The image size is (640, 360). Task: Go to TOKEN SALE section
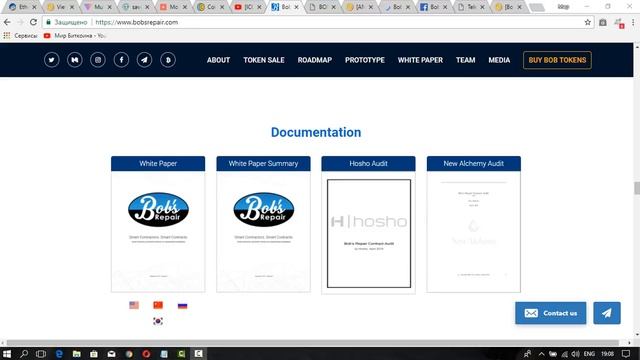pyautogui.click(x=264, y=60)
